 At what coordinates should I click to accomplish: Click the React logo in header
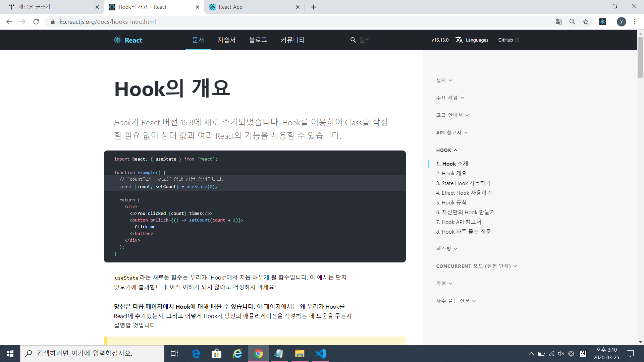coord(128,40)
